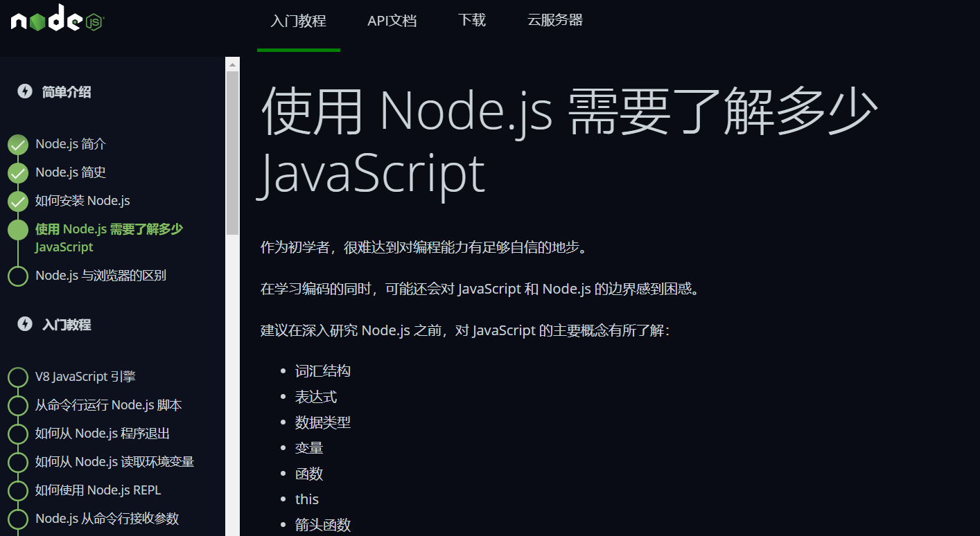
Task: Click the circle marker for 如何从 Node.js 程序退出
Action: [18, 434]
